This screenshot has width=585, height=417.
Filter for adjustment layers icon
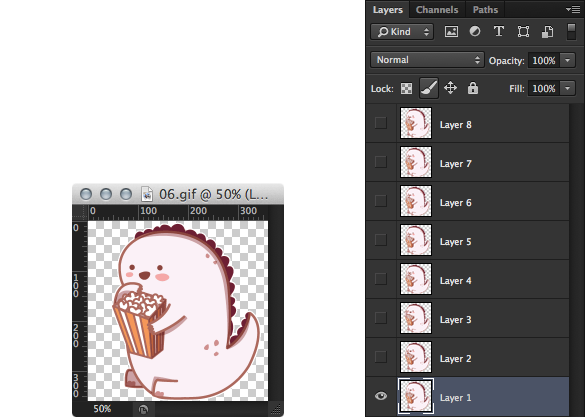point(475,32)
